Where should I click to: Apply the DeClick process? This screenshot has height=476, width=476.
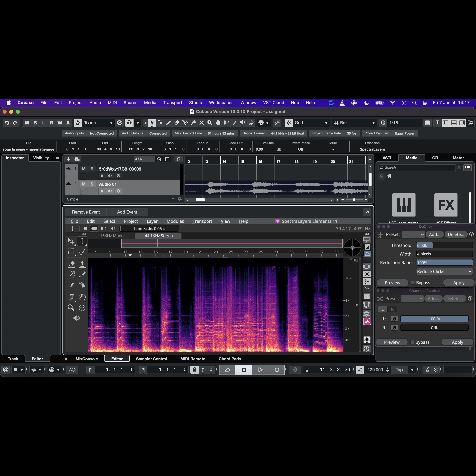point(458,283)
